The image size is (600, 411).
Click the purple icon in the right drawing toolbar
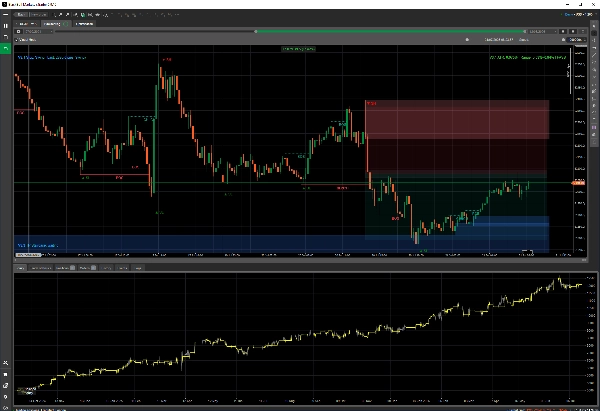point(594,127)
